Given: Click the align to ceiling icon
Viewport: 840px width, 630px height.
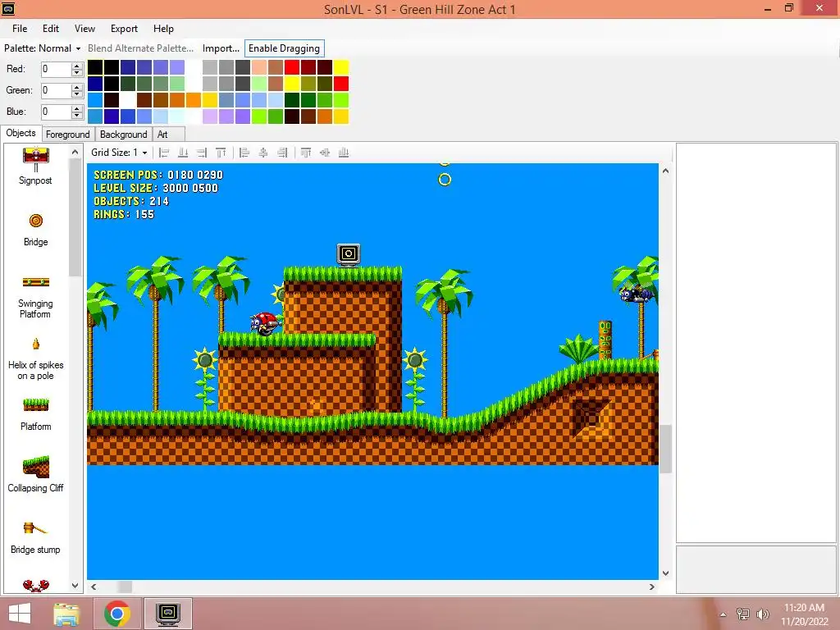Looking at the screenshot, I should [221, 153].
